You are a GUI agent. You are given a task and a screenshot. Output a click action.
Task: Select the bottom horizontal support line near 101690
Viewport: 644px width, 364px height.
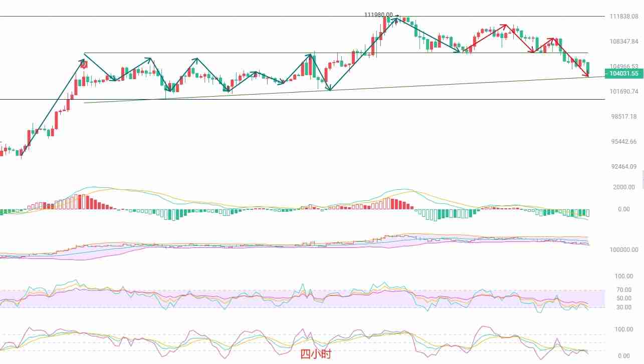pos(301,99)
